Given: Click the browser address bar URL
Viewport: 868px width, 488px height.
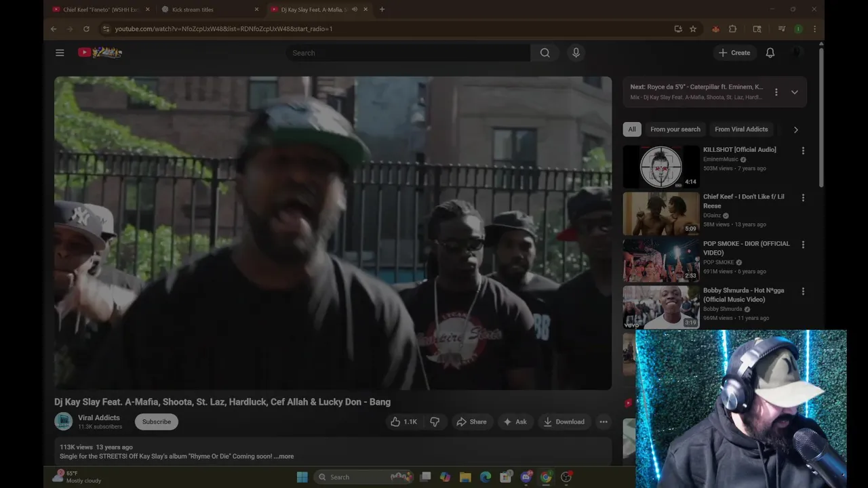Looking at the screenshot, I should coord(224,29).
